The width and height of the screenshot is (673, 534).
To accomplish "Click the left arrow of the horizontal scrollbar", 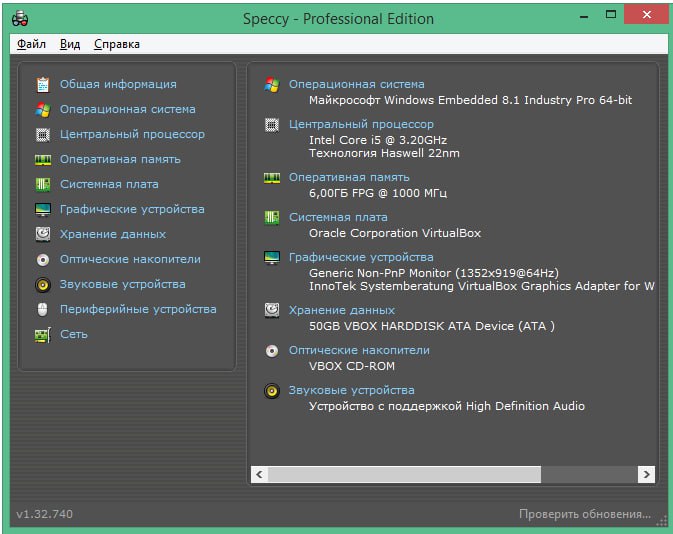I will [x=259, y=474].
